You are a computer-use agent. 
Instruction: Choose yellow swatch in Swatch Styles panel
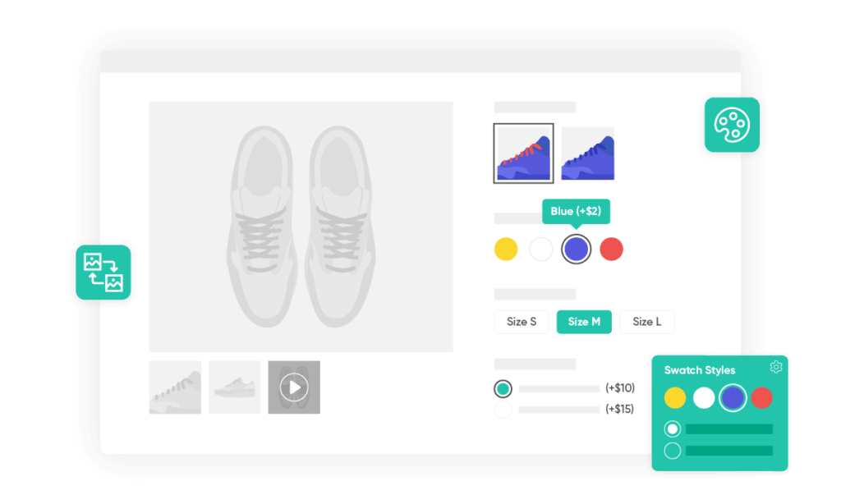[675, 398]
